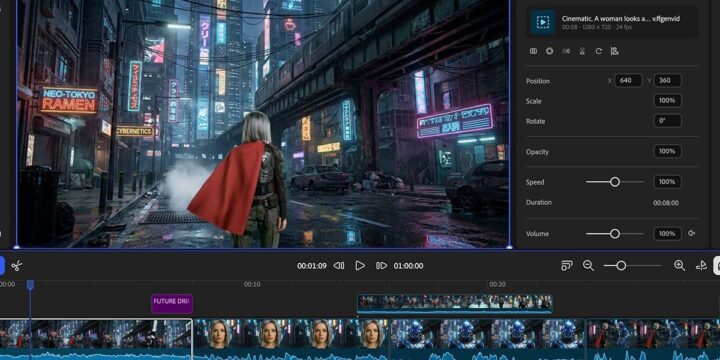Click the Speed percentage field
This screenshot has height=360, width=720.
click(667, 181)
